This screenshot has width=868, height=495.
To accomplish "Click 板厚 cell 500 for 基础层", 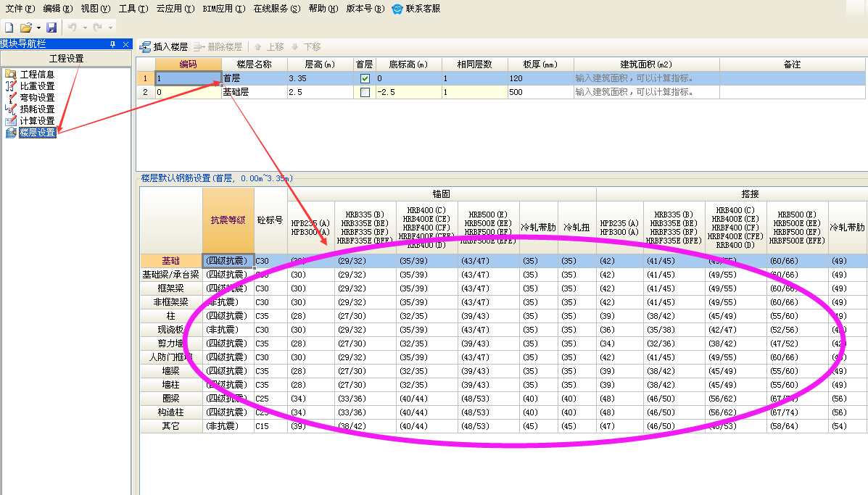I will (x=540, y=92).
